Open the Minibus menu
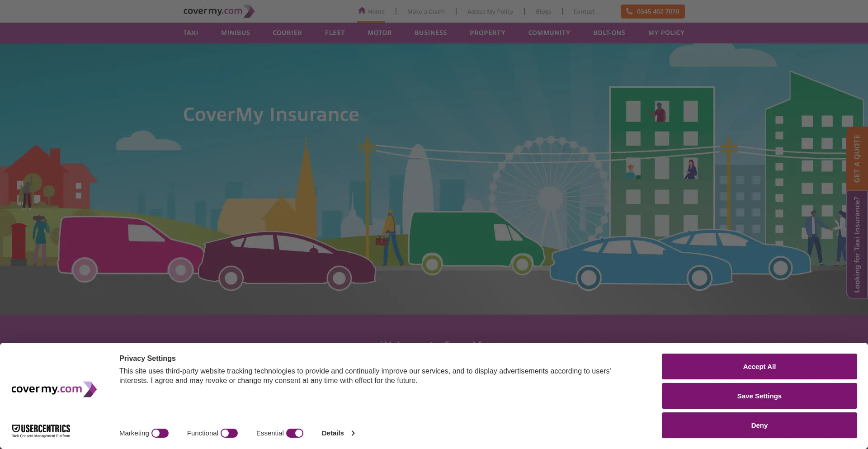Screen dimensions: 868x449 click(x=236, y=33)
